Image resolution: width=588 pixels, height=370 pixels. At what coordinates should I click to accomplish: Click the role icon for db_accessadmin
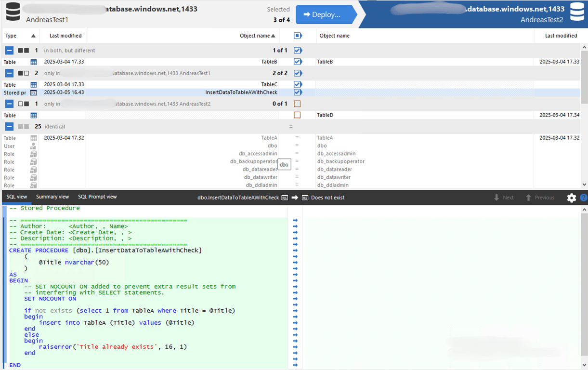(x=33, y=154)
